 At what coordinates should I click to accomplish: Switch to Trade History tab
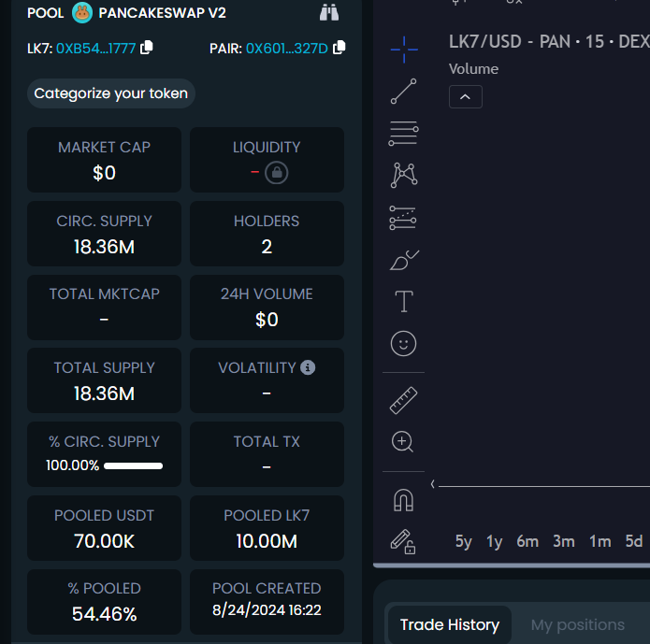pos(450,624)
